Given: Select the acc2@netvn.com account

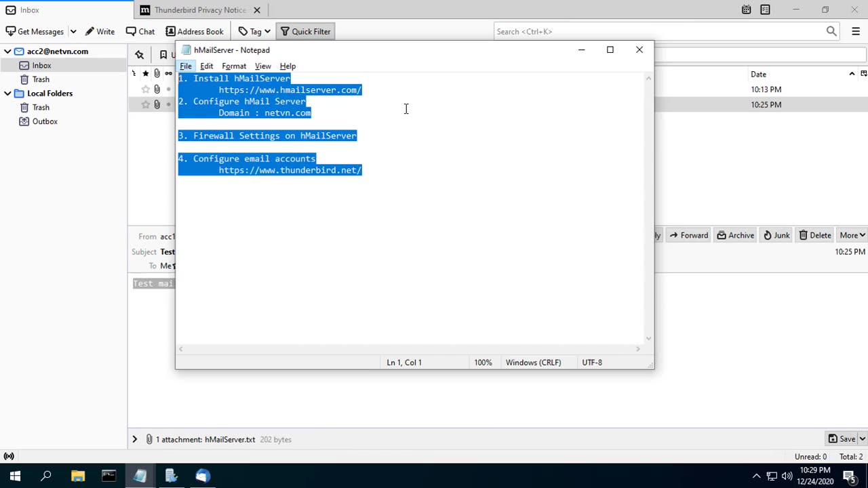Looking at the screenshot, I should click(x=58, y=52).
